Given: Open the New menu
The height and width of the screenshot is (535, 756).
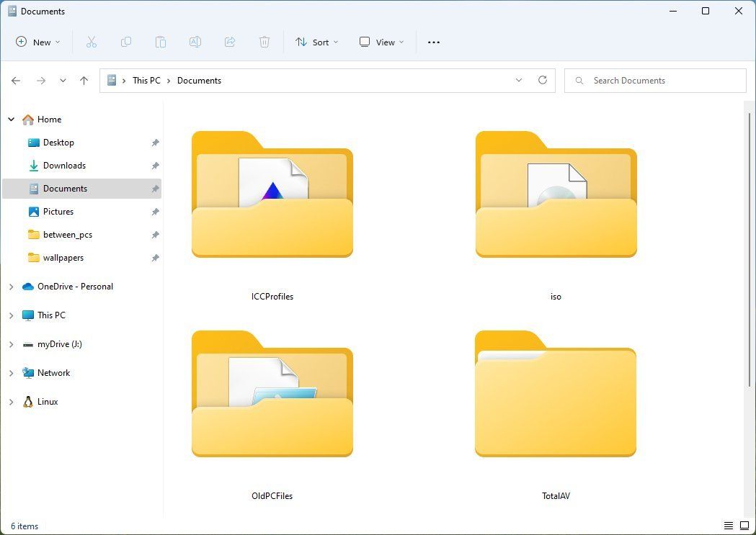Looking at the screenshot, I should pyautogui.click(x=37, y=42).
